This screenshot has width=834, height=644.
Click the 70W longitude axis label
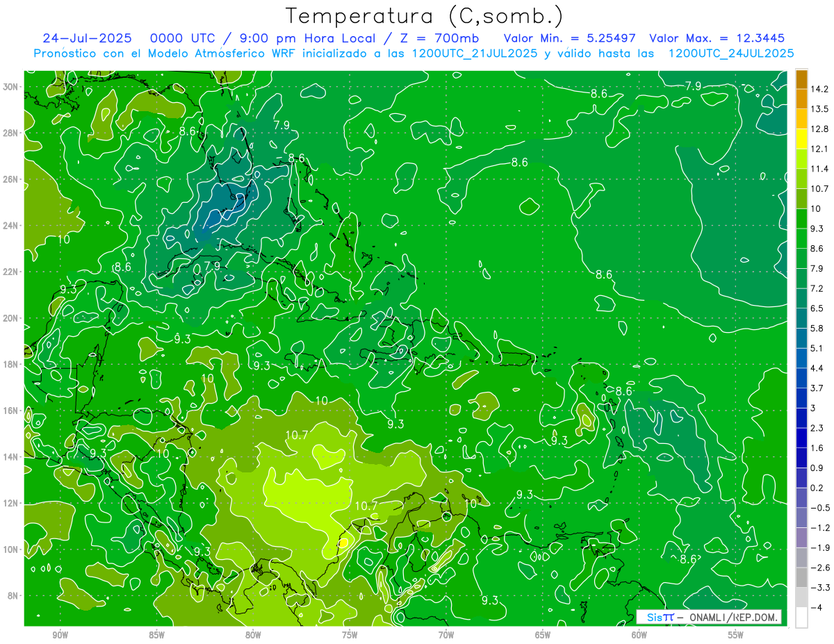click(446, 635)
